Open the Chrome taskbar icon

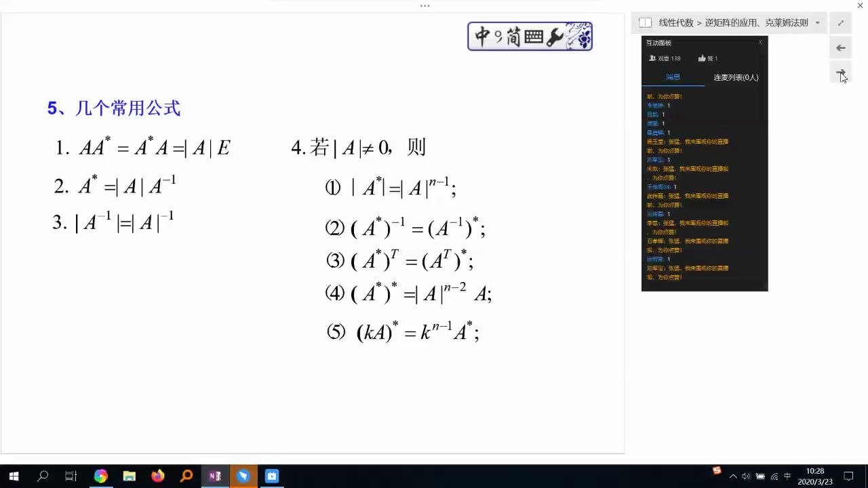pyautogui.click(x=100, y=476)
